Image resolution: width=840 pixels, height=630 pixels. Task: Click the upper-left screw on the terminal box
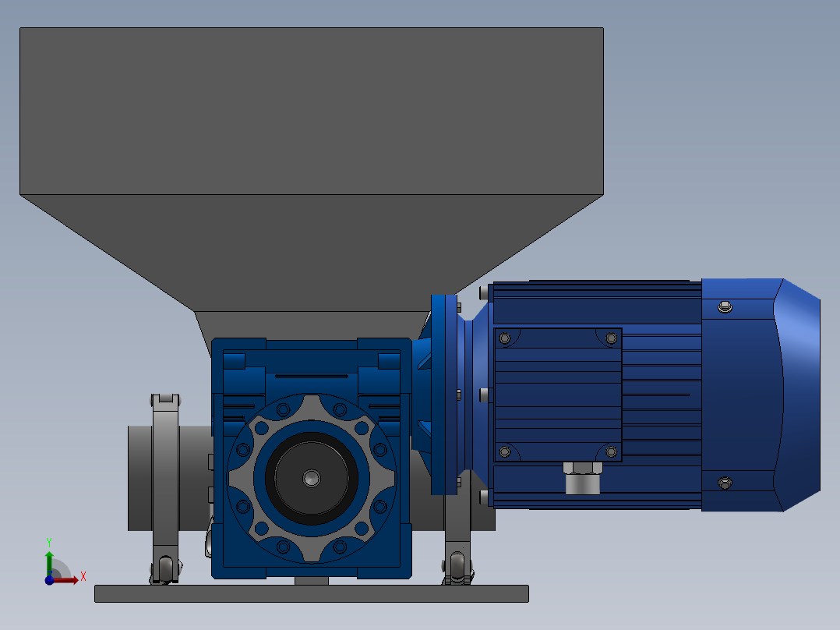(505, 338)
